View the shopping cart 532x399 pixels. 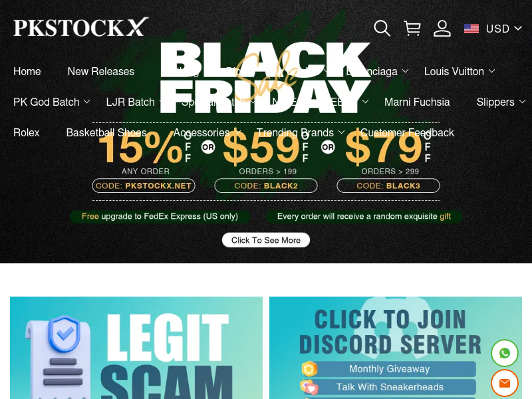pyautogui.click(x=412, y=28)
